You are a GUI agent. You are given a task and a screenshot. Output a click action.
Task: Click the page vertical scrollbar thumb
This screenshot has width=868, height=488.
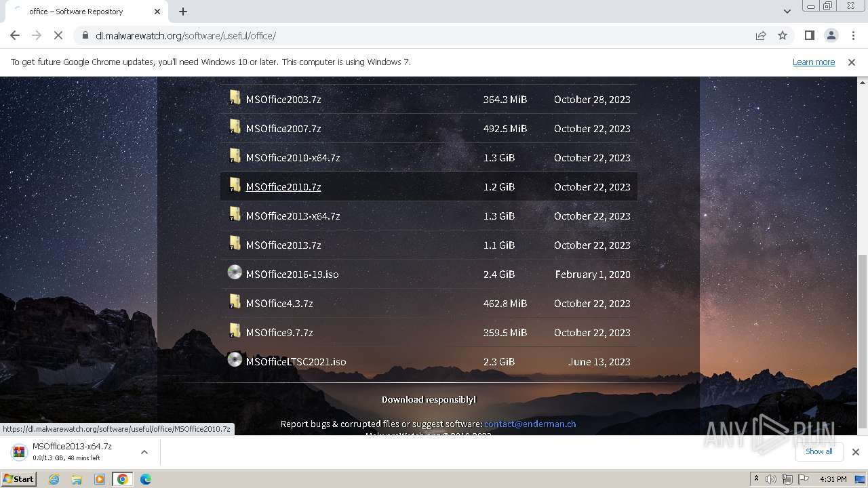pos(863,341)
